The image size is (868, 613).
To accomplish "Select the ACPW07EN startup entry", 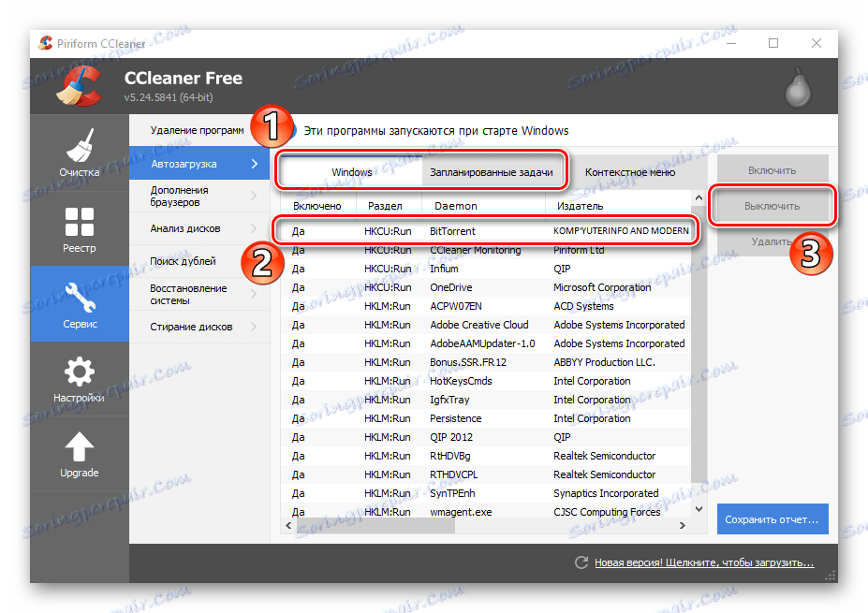I will [x=486, y=306].
